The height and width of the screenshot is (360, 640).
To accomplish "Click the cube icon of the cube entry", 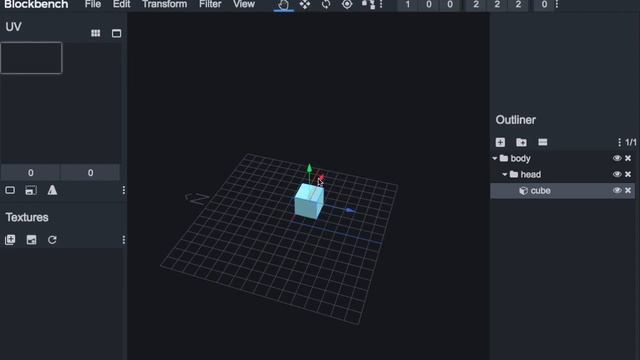I will coord(523,191).
